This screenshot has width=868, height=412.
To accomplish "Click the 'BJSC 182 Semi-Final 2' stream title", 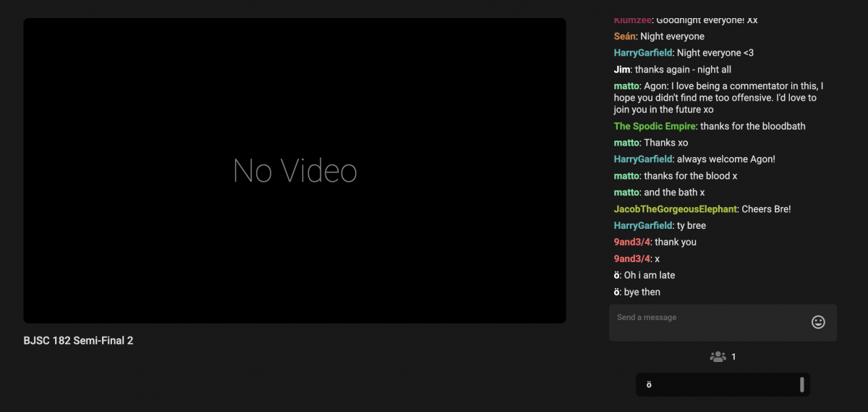I will 78,340.
